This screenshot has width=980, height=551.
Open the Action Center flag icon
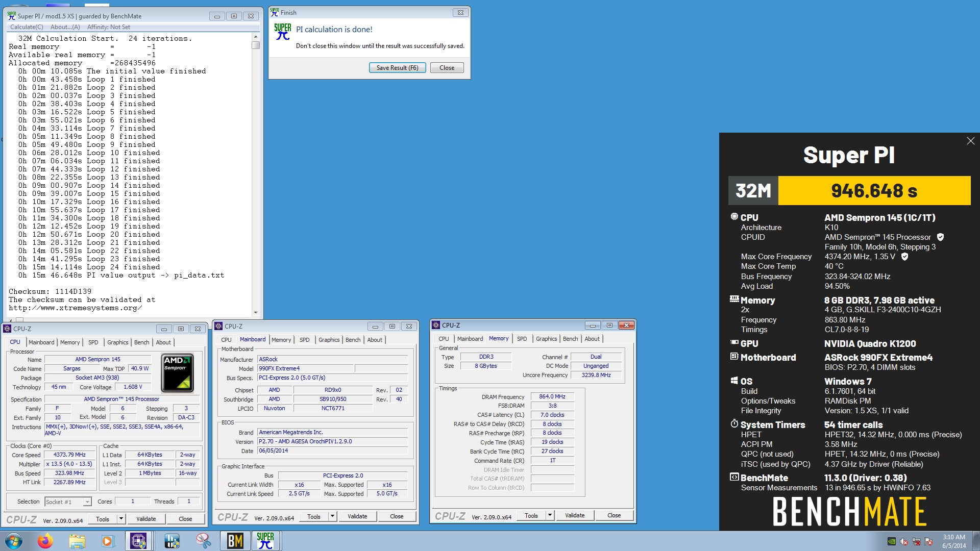click(928, 541)
